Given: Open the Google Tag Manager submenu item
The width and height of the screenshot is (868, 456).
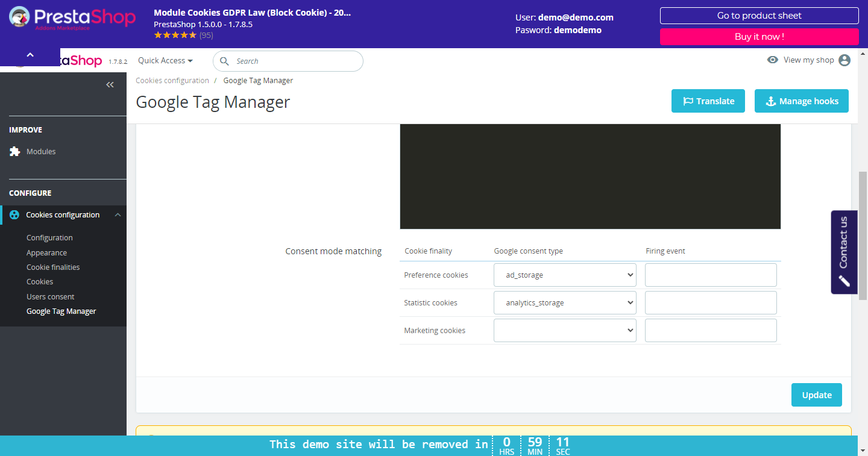Looking at the screenshot, I should click(x=61, y=311).
